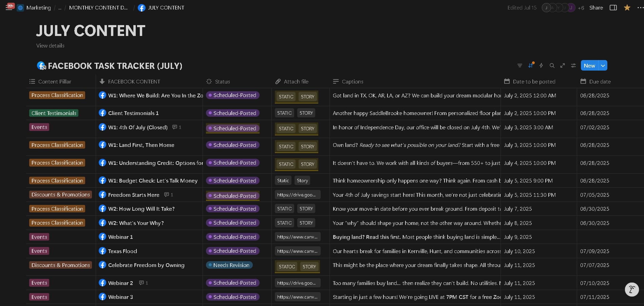Open the three-dot page options menu
Screen dimensions: 644x306
640,7
